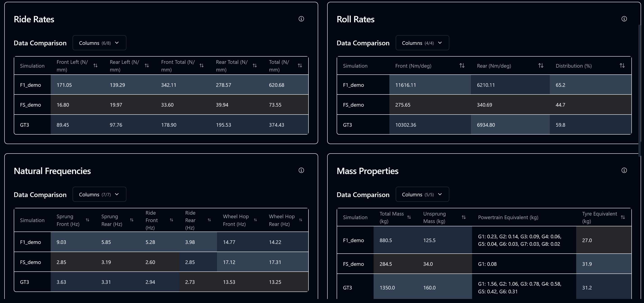644x303 pixels.
Task: Open the Natural Frequencies info icon
Action: [x=301, y=170]
